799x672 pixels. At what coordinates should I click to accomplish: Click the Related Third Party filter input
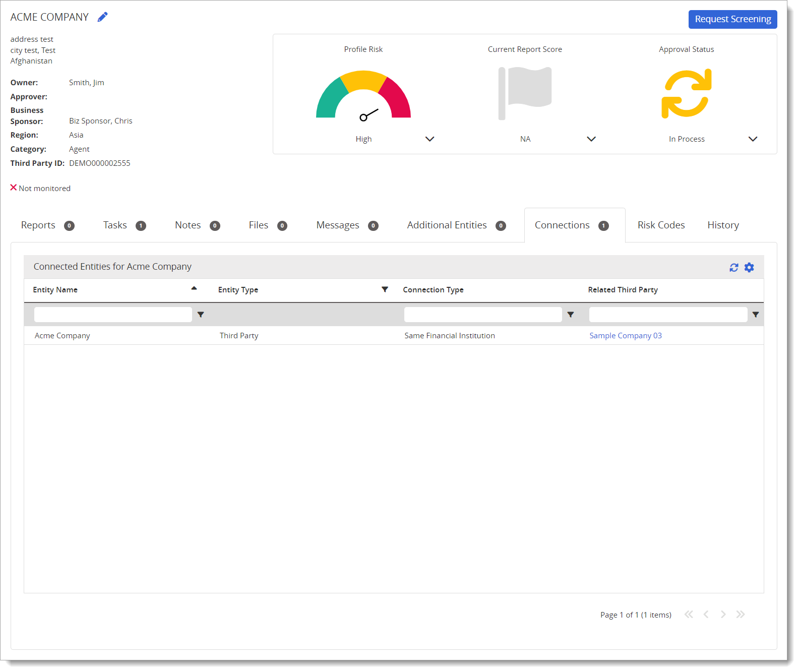(x=668, y=315)
